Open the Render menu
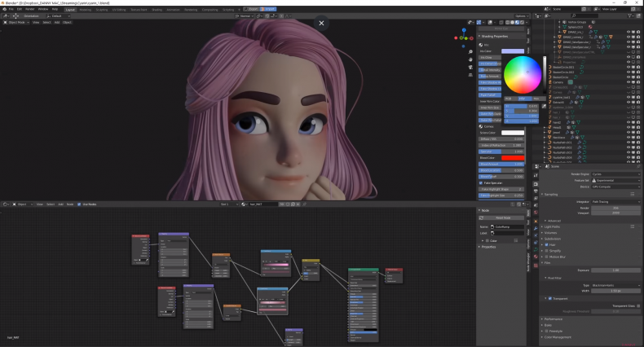 coord(30,9)
